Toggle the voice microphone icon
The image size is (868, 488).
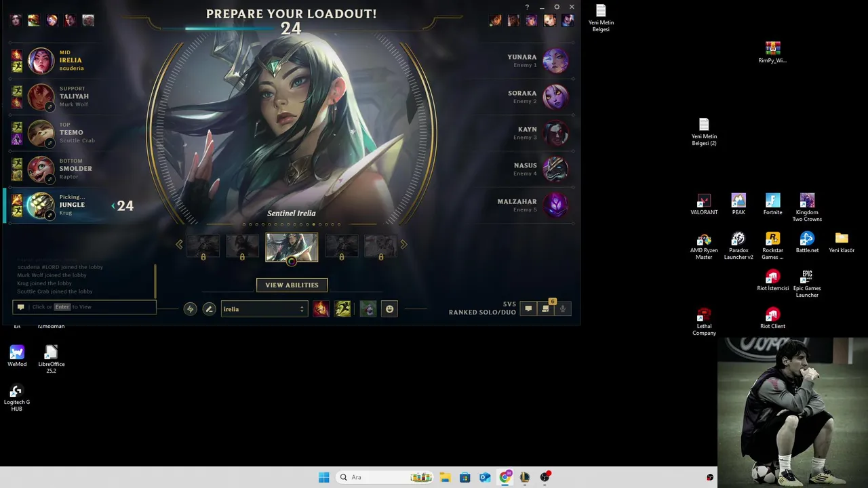563,309
